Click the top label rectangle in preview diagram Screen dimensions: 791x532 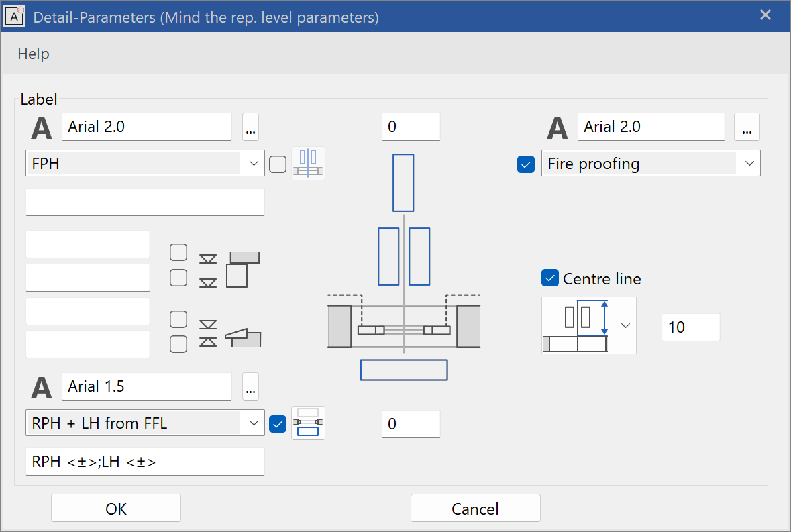[x=404, y=182]
